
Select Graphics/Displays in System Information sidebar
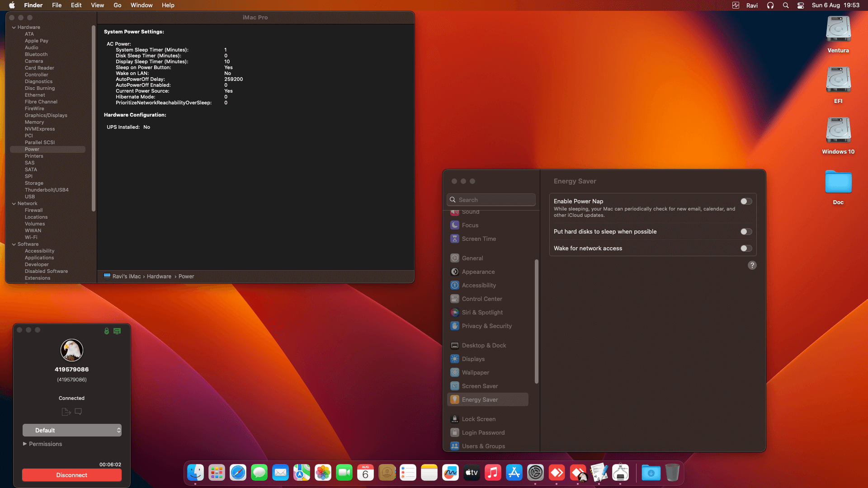point(46,115)
